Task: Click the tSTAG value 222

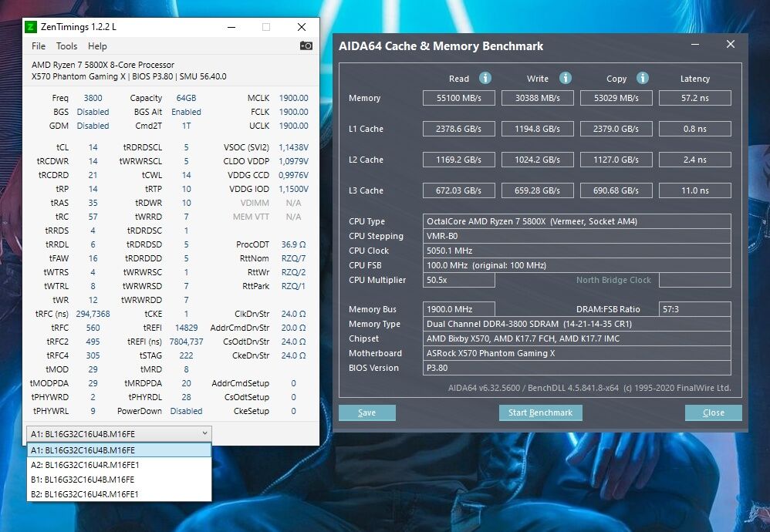Action: (186, 355)
